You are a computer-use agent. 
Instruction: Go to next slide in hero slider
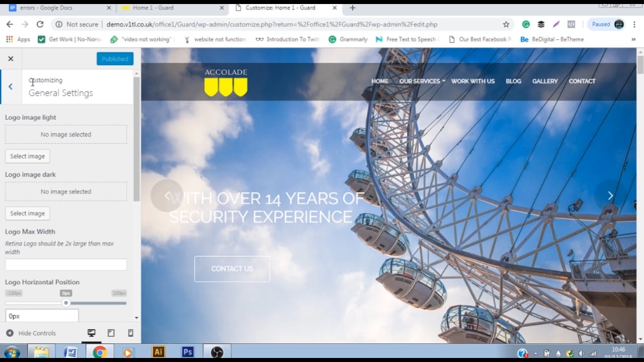click(610, 196)
